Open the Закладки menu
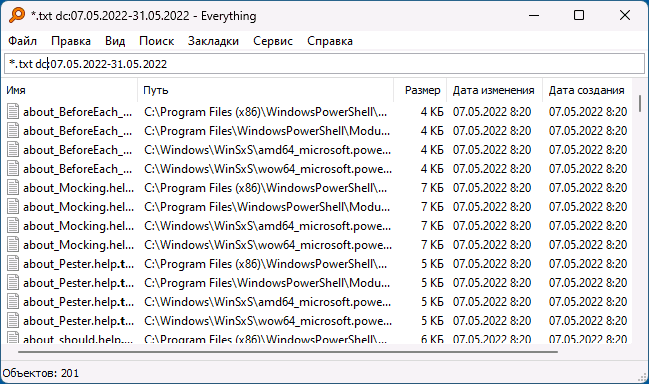The height and width of the screenshot is (384, 649). click(x=213, y=41)
